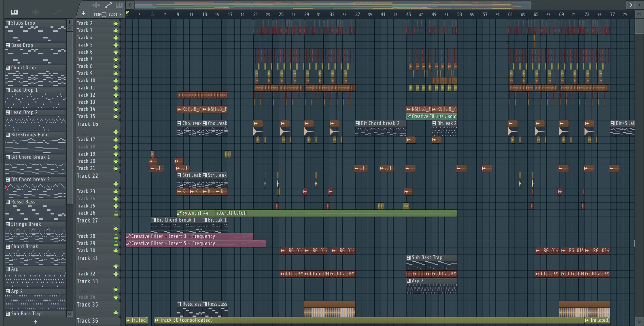This screenshot has width=644, height=326.
Task: Select Creative Filter Insert 3 Frequency clip
Action: 189,236
